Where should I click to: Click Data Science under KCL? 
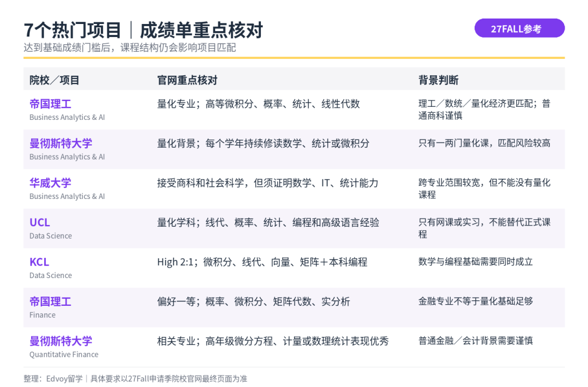click(51, 275)
